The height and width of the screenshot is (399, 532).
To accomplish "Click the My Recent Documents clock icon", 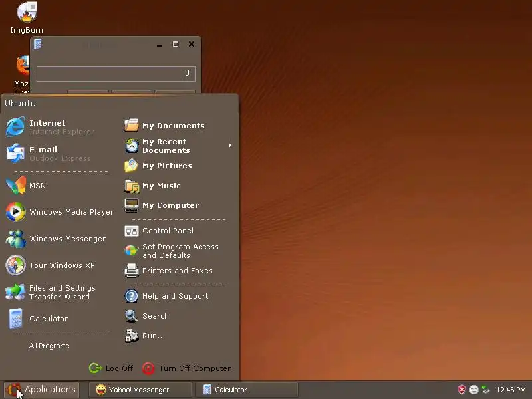I will 131,146.
